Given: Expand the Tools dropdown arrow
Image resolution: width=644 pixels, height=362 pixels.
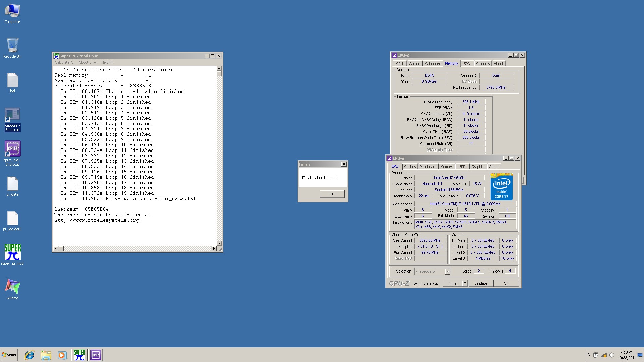Looking at the screenshot, I should tap(465, 284).
